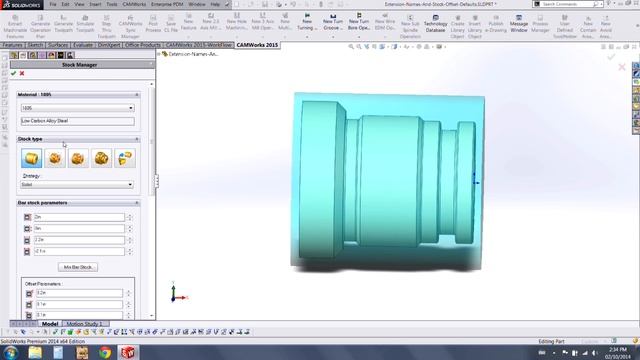Switch to the Motion Study 1 tab
The image size is (640, 360).
tap(84, 324)
